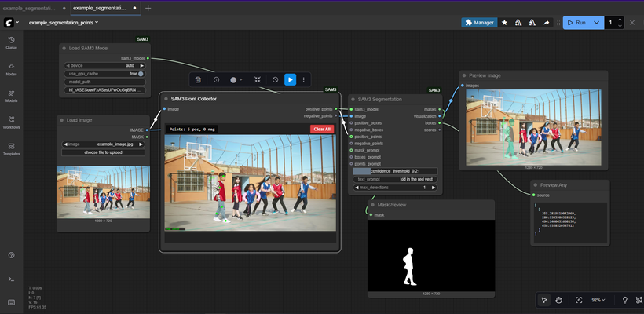Select previous device option with left arrow
This screenshot has width=644, height=314.
coord(68,66)
